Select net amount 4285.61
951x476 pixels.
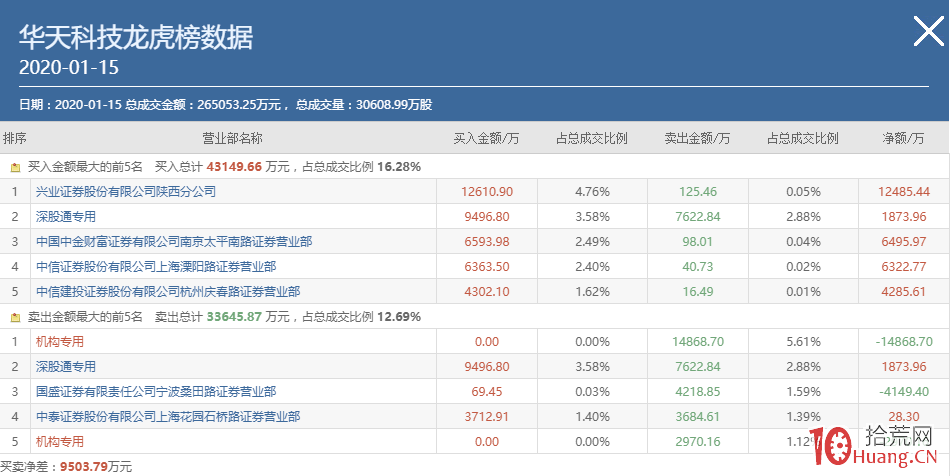tap(904, 292)
